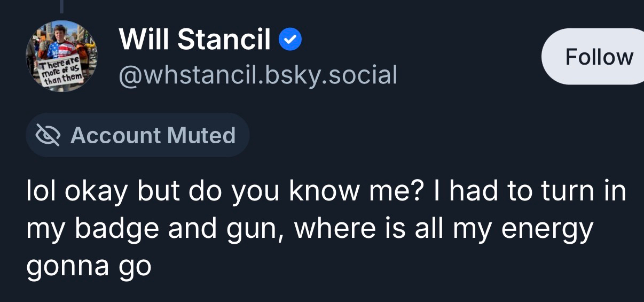
Task: Open the @whstancil.bsky.social handle link
Action: coord(257,75)
